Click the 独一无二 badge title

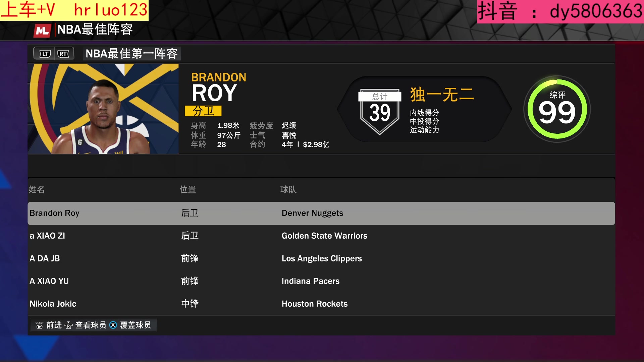[x=442, y=95]
